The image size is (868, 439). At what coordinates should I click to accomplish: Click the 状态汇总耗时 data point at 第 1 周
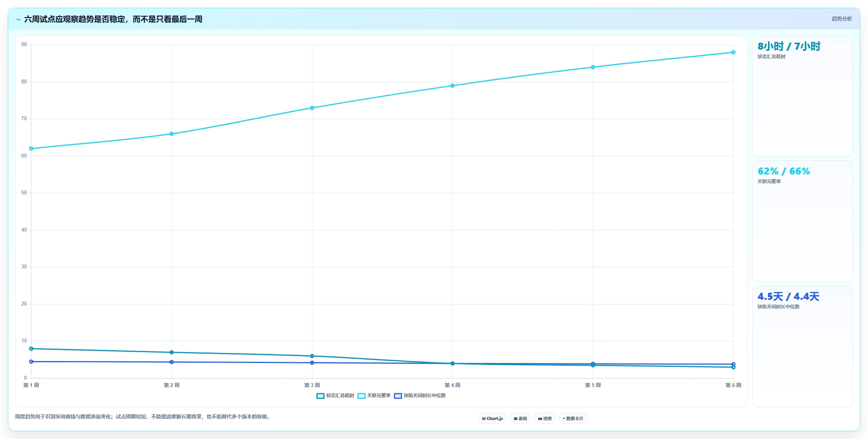[x=31, y=349]
